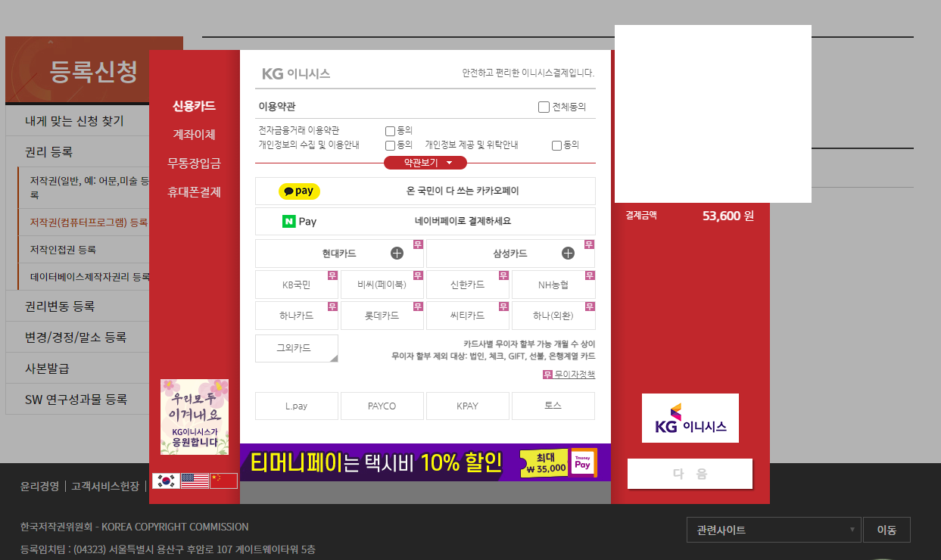Agree to 개인정보의 수집 및 이용안내
Screen dimensions: 941x560
[390, 145]
